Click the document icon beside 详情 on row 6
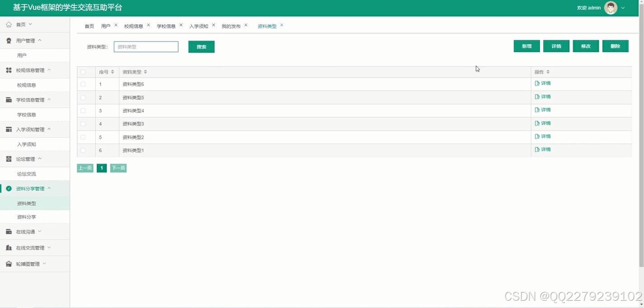Viewport: 644px width, 308px height. tap(537, 149)
